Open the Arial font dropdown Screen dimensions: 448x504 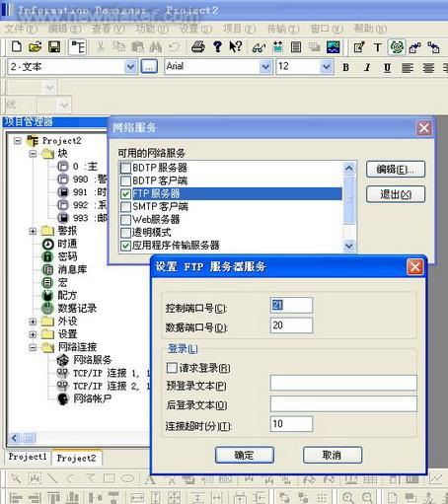[x=265, y=67]
